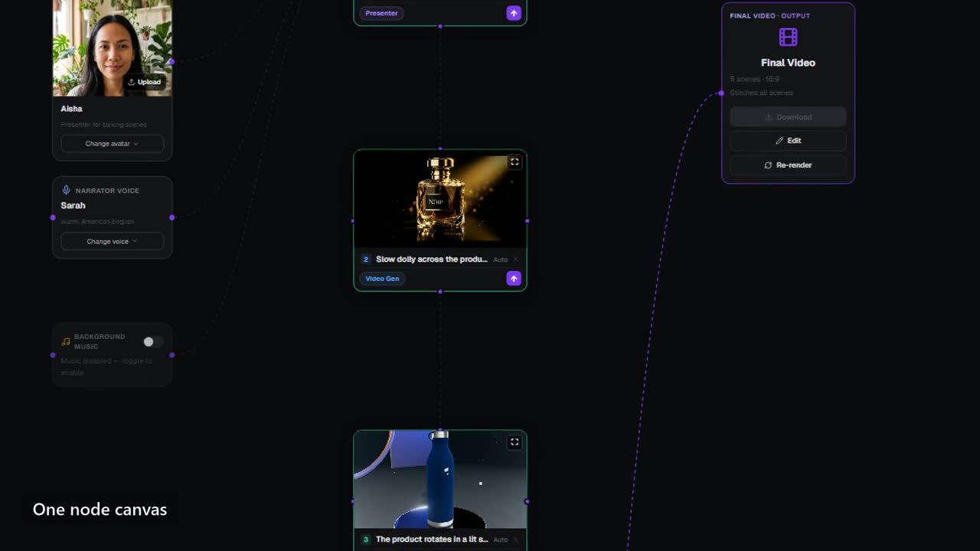
Task: Click scene title 'Slow dolly across the produ...'
Action: pos(432,259)
